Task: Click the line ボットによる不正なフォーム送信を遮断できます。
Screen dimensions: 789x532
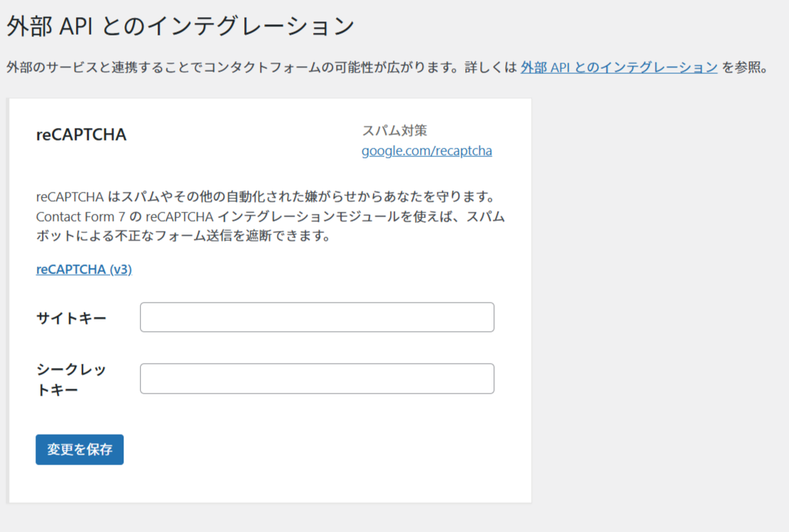Action: point(183,236)
